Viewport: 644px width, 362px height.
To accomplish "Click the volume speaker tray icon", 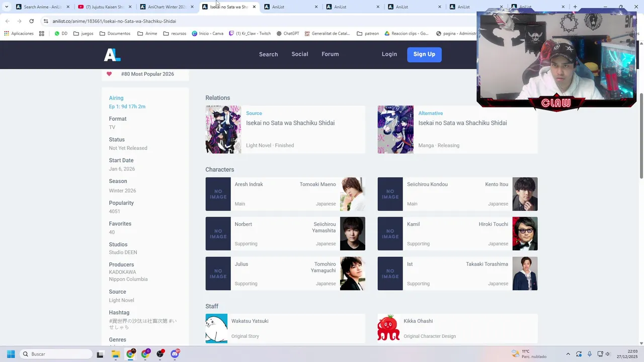I will pos(608,354).
